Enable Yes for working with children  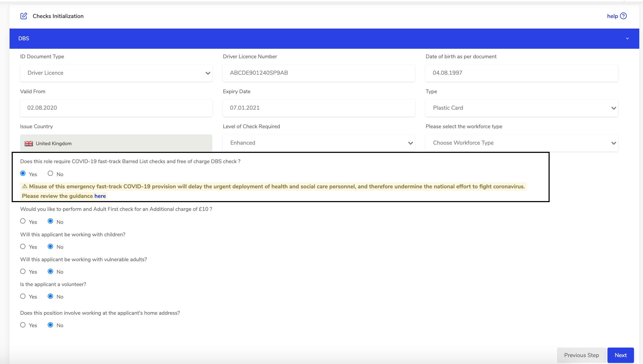point(23,247)
